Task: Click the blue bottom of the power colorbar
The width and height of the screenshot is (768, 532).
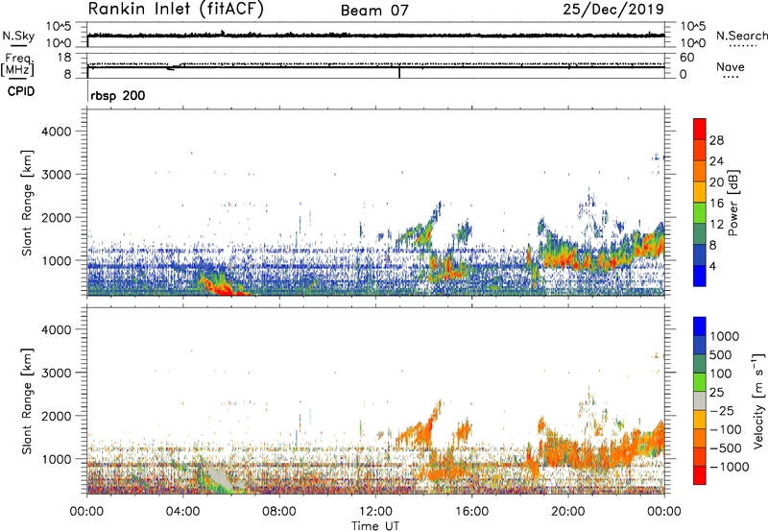Action: click(x=700, y=277)
